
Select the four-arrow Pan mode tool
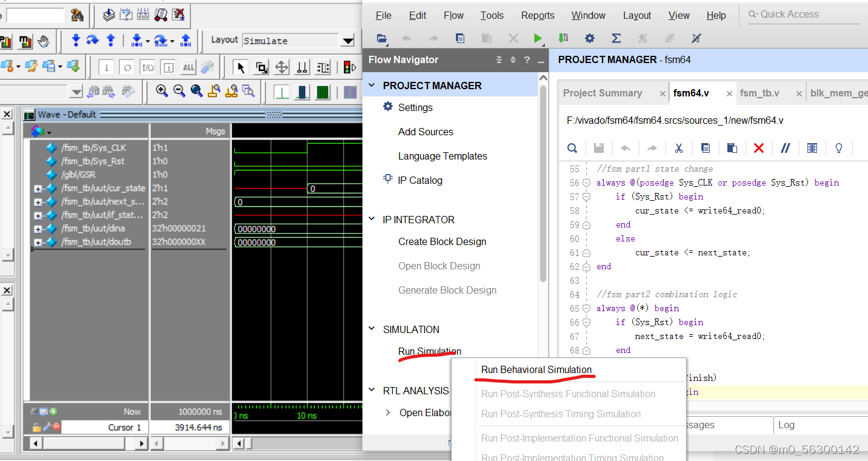coord(282,67)
